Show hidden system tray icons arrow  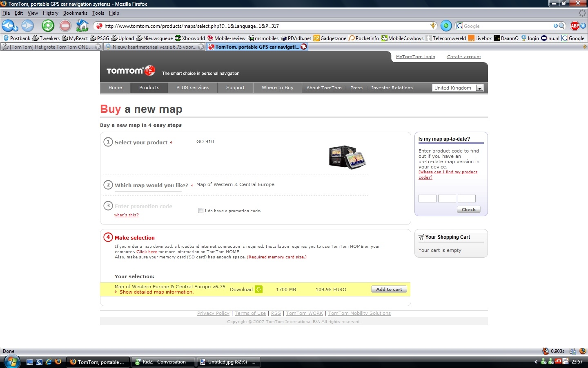536,362
